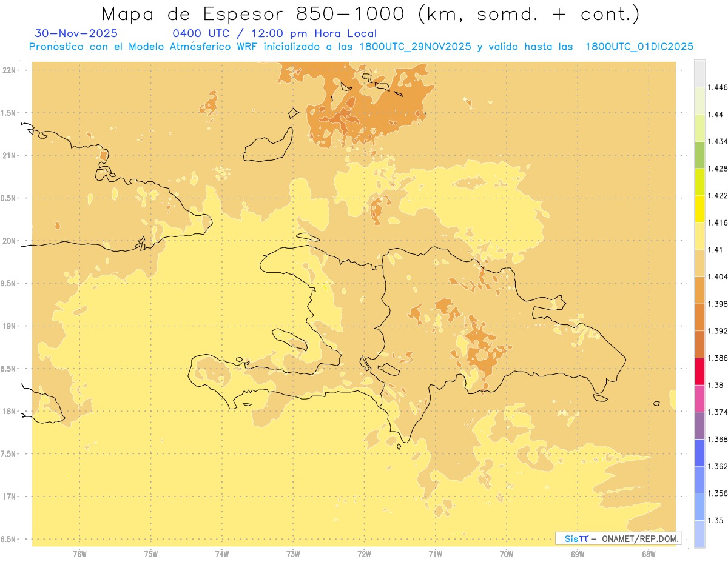Click the '76W' longitude label
The width and height of the screenshot is (728, 562).
pos(79,554)
